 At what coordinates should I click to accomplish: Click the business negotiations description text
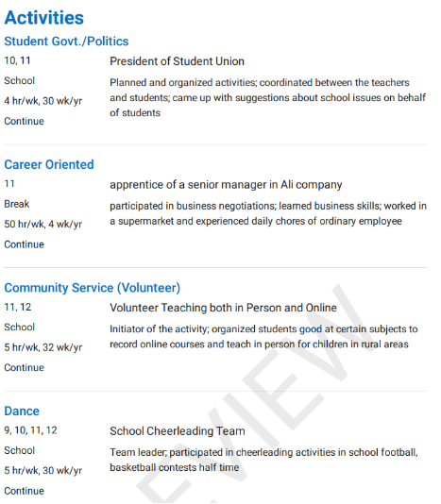pyautogui.click(x=268, y=213)
